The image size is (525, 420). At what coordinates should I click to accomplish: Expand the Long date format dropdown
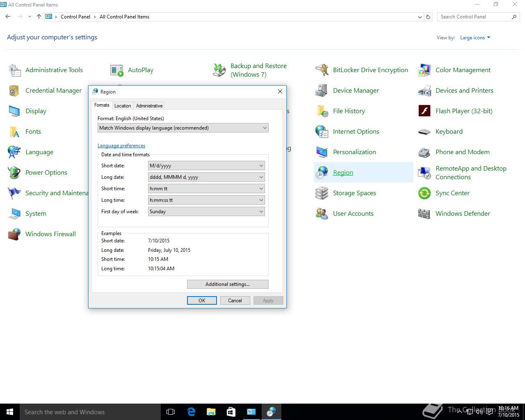[206, 177]
